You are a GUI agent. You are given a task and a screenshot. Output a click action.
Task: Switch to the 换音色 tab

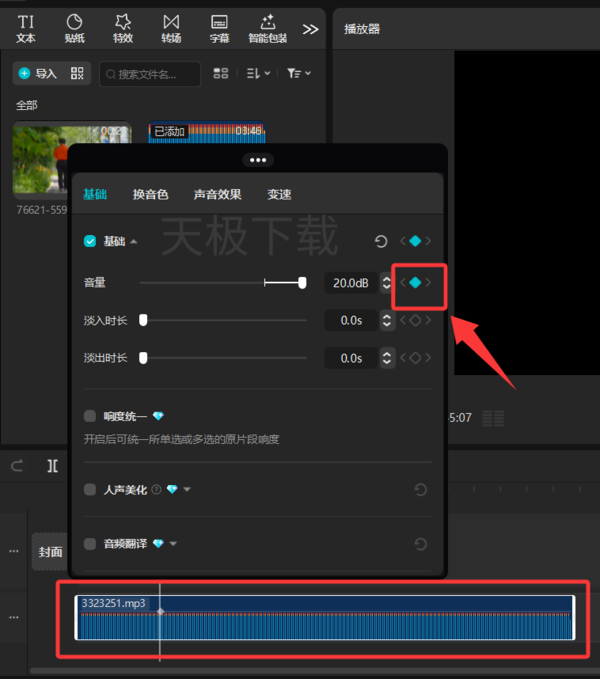tap(150, 194)
